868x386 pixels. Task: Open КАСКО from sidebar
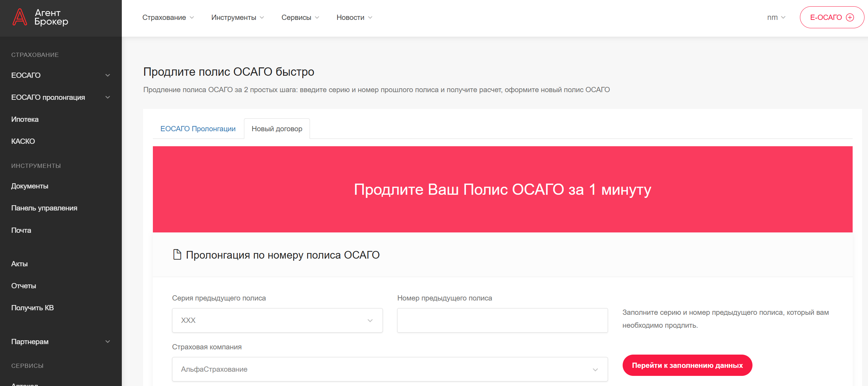(x=23, y=141)
